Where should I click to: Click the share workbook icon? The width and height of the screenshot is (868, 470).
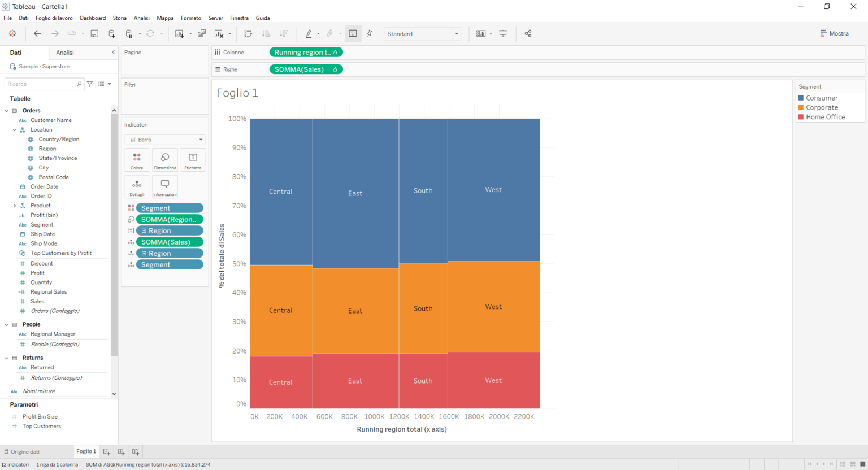[528, 33]
